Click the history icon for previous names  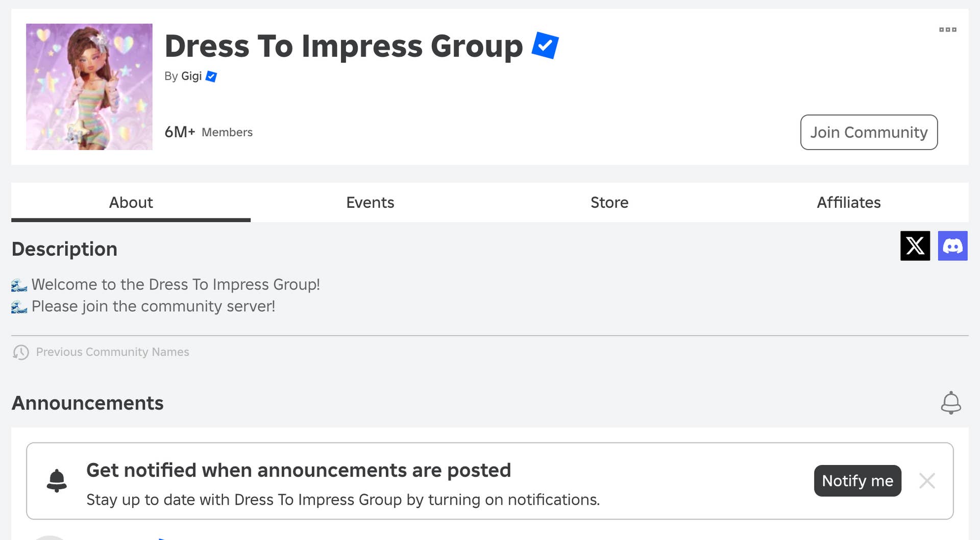(21, 352)
